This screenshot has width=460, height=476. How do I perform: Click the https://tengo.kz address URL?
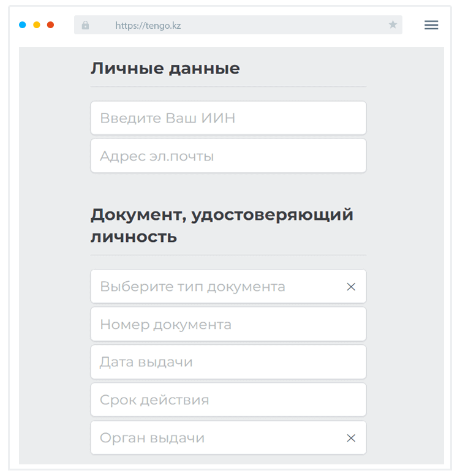[148, 26]
